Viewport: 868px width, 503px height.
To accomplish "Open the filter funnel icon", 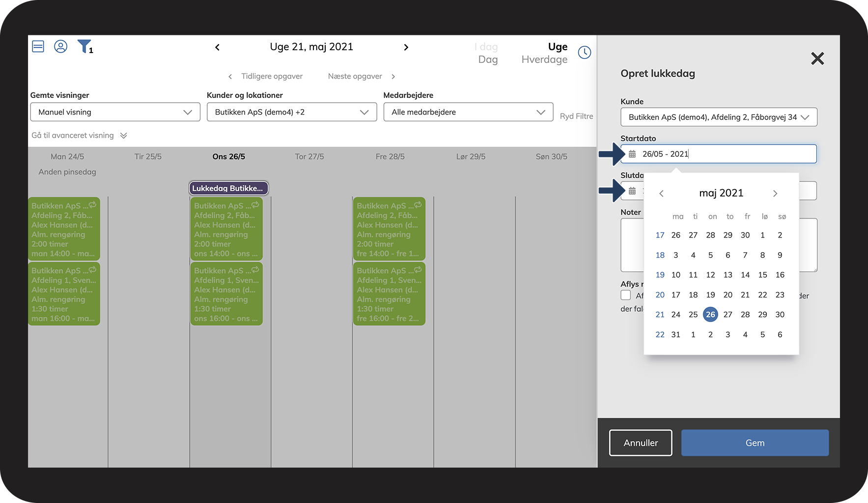I will click(x=84, y=47).
